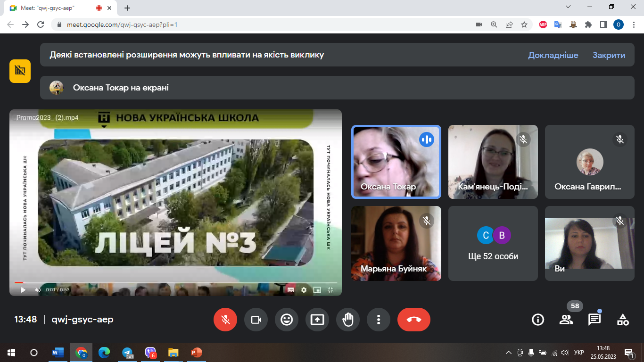Image resolution: width=644 pixels, height=362 pixels.
Task: Open meeting details info icon
Action: tap(537, 320)
